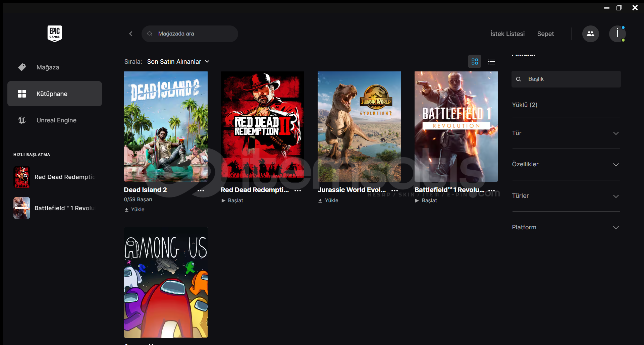
Task: Click the Mağaza tag icon
Action: [22, 67]
